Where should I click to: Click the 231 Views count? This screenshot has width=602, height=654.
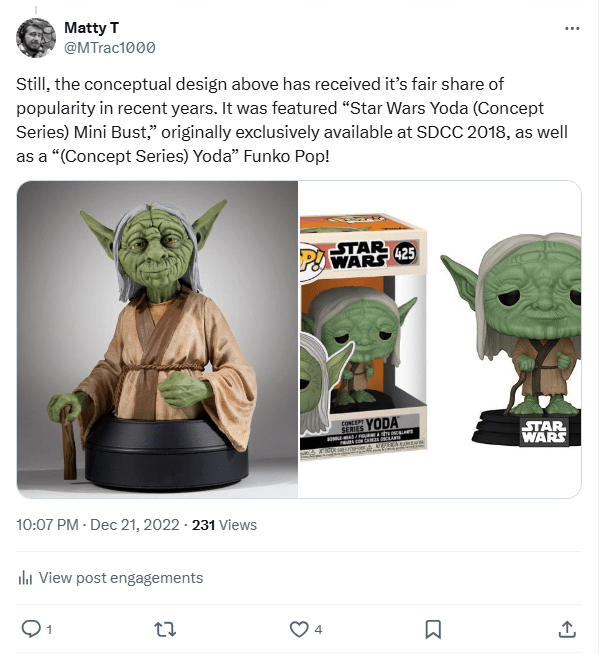click(x=224, y=525)
